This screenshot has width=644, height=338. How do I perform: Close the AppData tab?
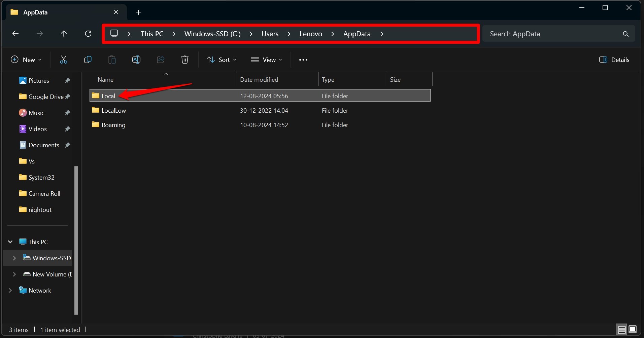pyautogui.click(x=116, y=12)
